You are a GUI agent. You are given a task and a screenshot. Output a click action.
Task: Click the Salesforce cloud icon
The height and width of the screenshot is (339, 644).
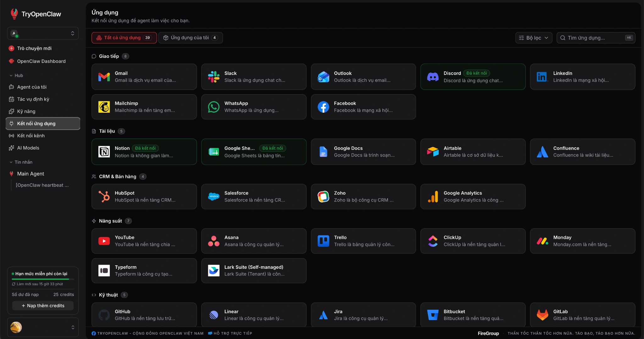[x=214, y=196]
